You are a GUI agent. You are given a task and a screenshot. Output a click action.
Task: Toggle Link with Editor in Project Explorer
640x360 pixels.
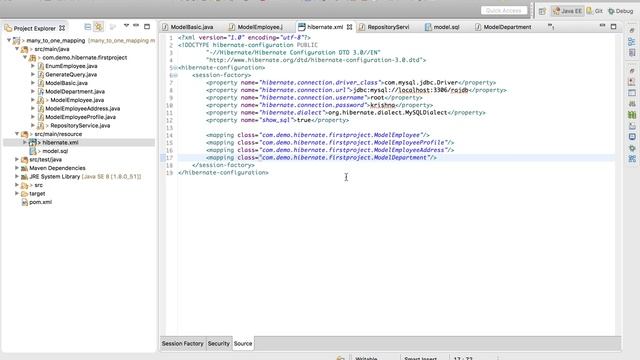99,27
